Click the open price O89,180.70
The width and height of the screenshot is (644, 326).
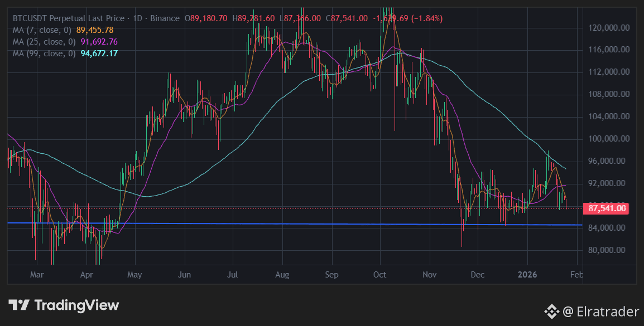coord(206,18)
